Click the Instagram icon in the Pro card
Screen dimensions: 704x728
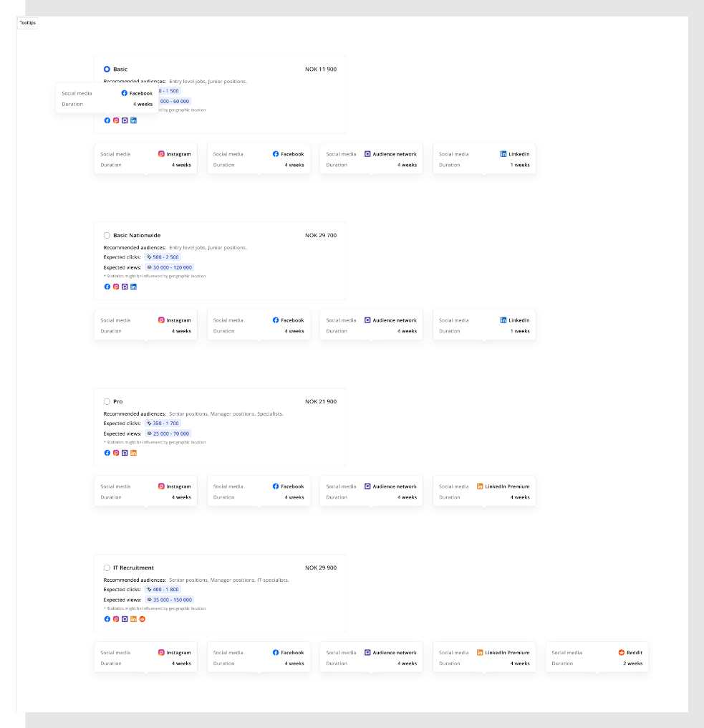(x=116, y=453)
